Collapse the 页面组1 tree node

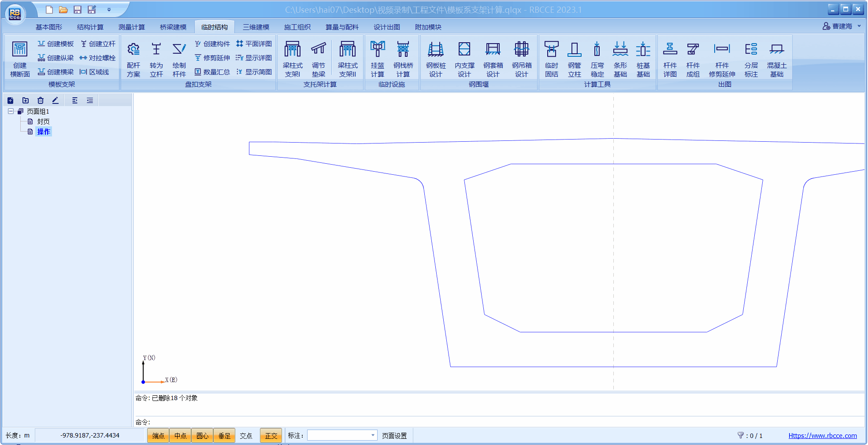coord(11,111)
